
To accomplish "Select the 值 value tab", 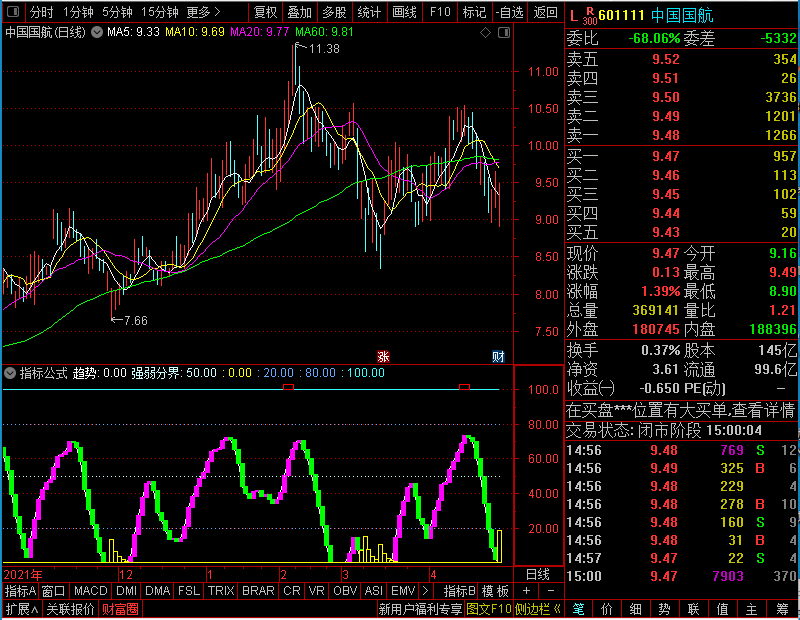I will [722, 609].
